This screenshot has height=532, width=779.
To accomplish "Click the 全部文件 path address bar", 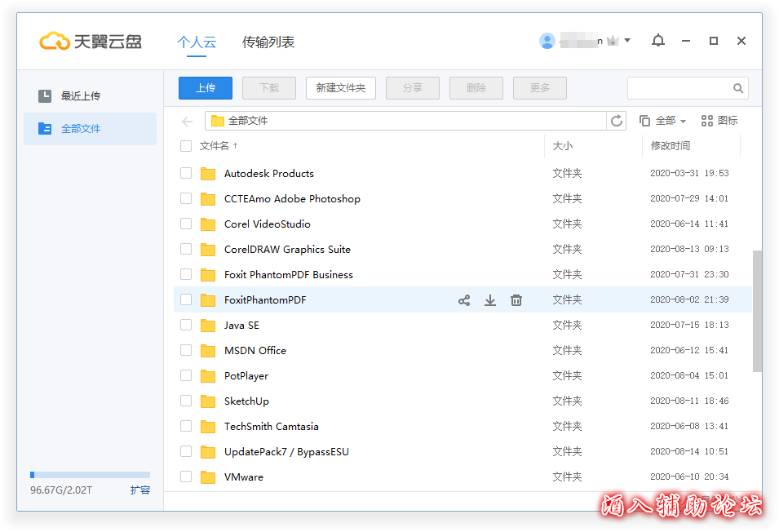I will coord(405,121).
